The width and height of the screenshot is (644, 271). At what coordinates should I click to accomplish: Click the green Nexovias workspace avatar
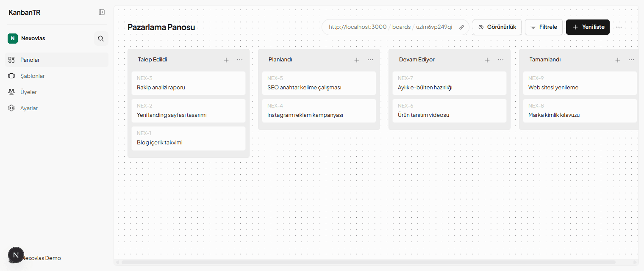click(13, 39)
